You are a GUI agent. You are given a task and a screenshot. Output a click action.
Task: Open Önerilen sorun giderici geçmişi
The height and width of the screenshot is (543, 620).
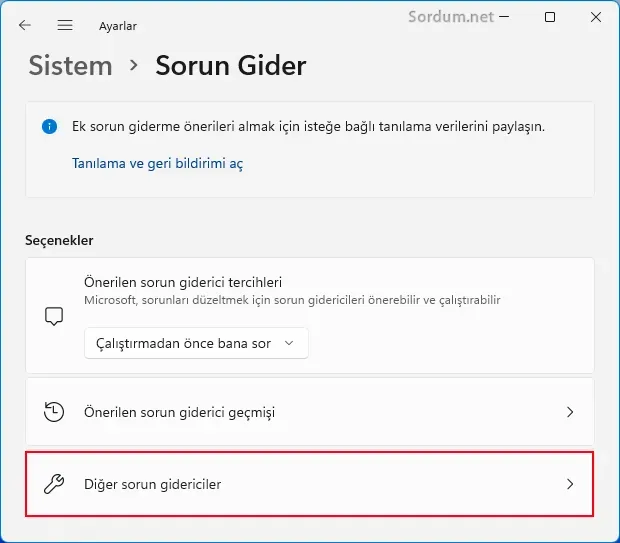pyautogui.click(x=310, y=412)
